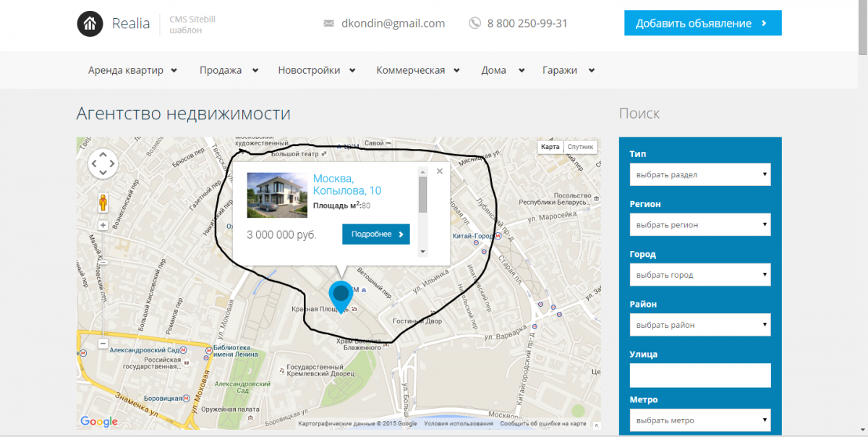Click Сообщить об ошибке на карте link

click(542, 424)
